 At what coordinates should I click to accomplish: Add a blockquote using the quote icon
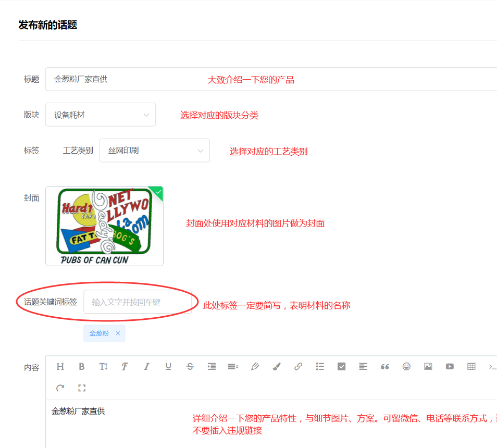tap(385, 367)
